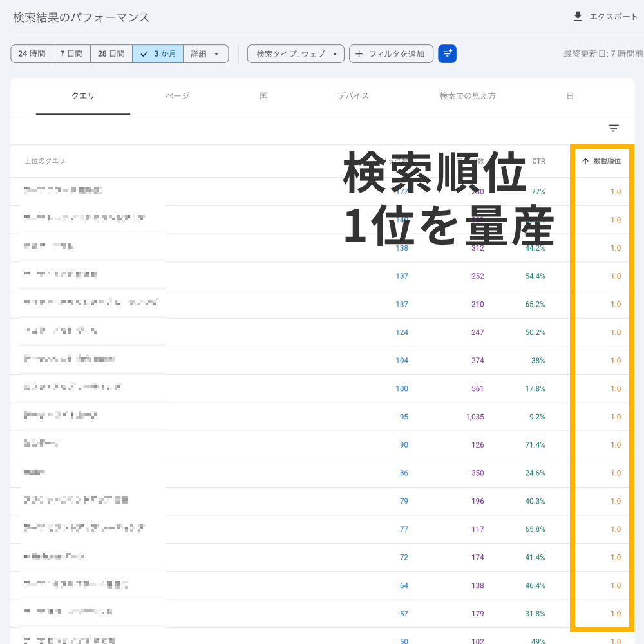Click the clicks value 72

click(x=404, y=557)
